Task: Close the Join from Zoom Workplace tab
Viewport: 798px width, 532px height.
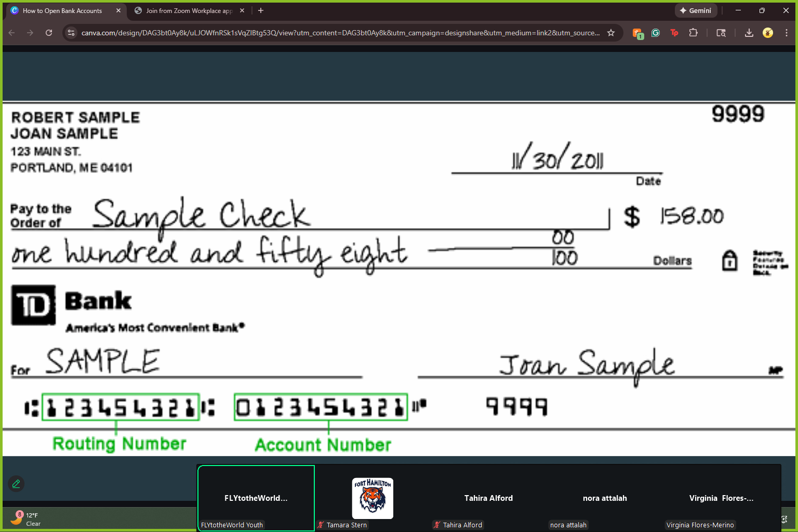Action: click(242, 10)
